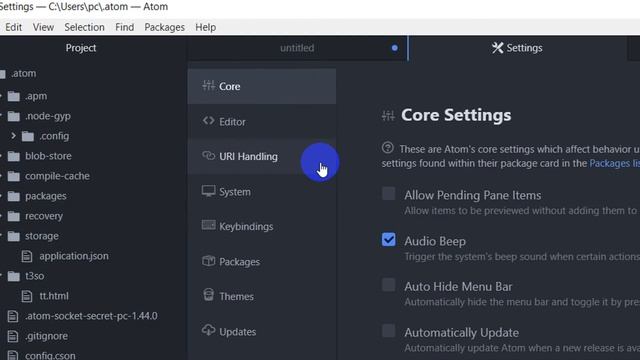640x360 pixels.
Task: Click the .node-gyp folder icon
Action: coord(13,116)
